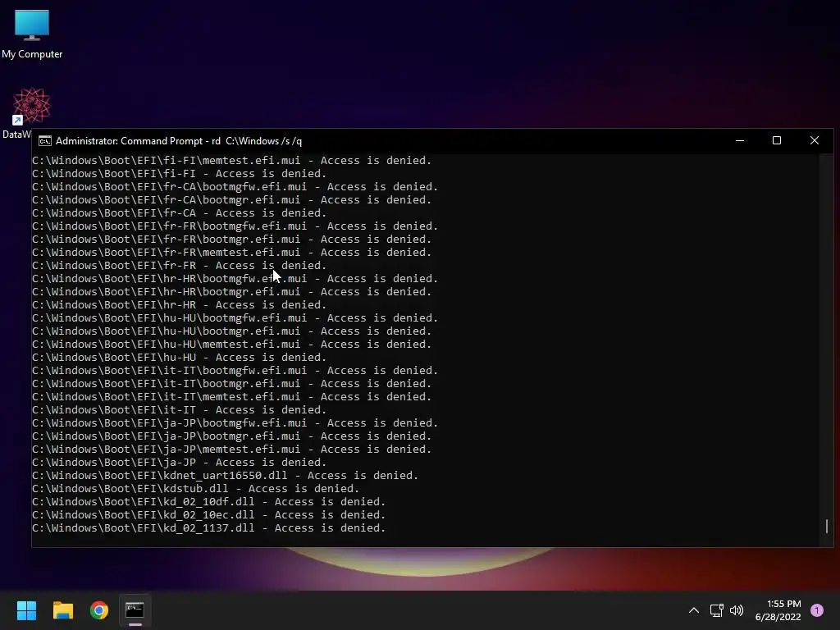
Task: Click line 'hu-HU\bootmgfw.efi.mui'
Action: (235, 318)
